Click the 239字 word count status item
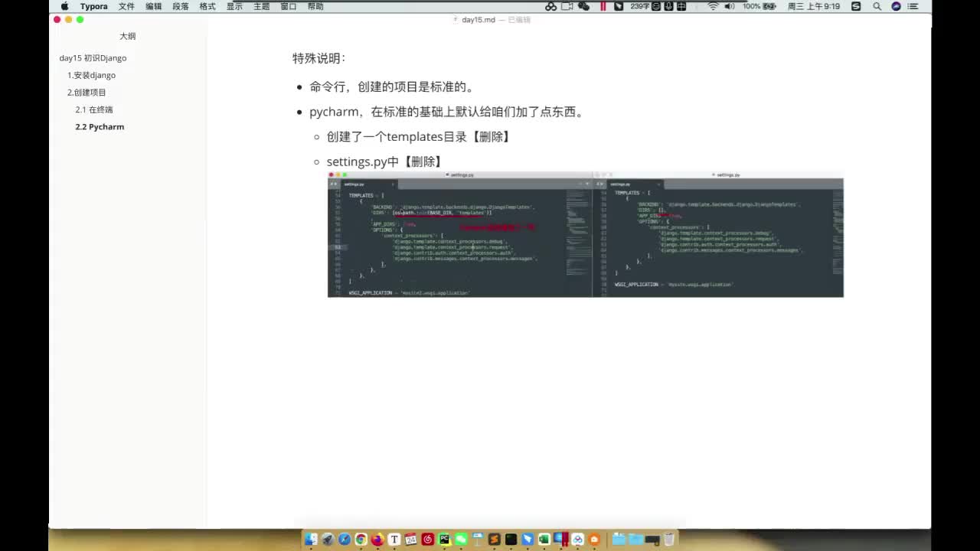 coord(641,6)
